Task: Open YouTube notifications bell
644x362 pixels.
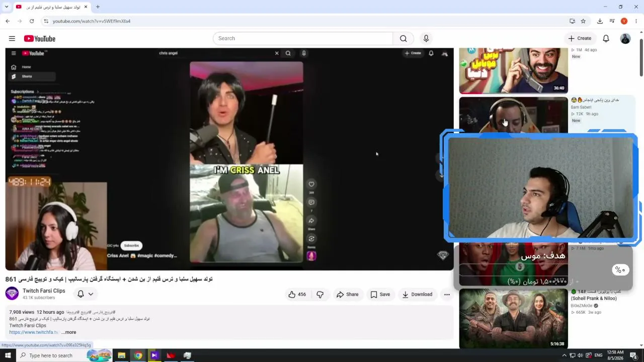Action: pos(606,39)
